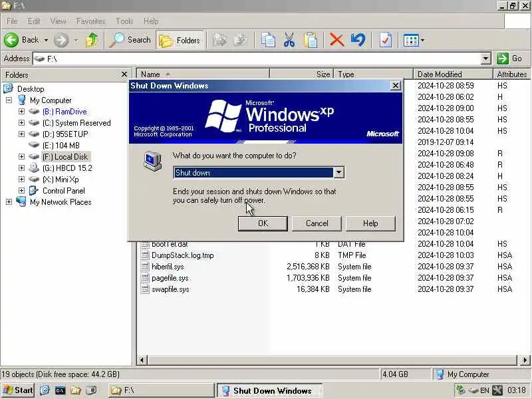Click the Go button
Viewport: 532px width, 399px height.
509,59
